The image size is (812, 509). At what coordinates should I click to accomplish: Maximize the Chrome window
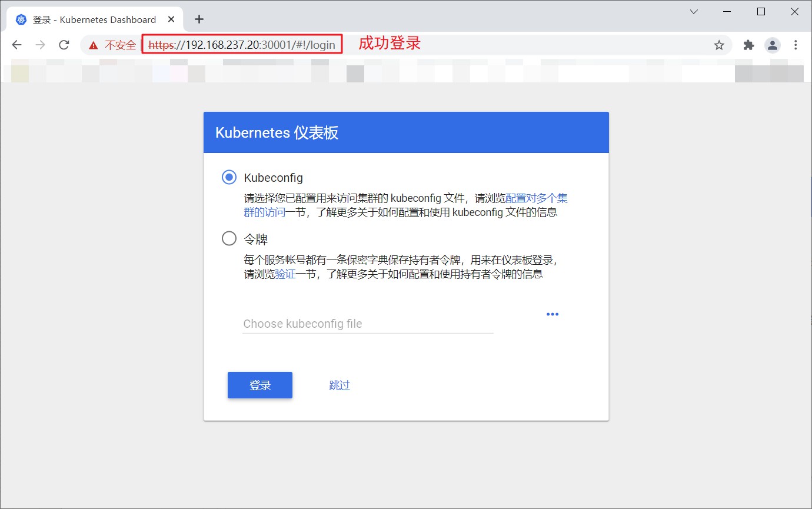[761, 12]
